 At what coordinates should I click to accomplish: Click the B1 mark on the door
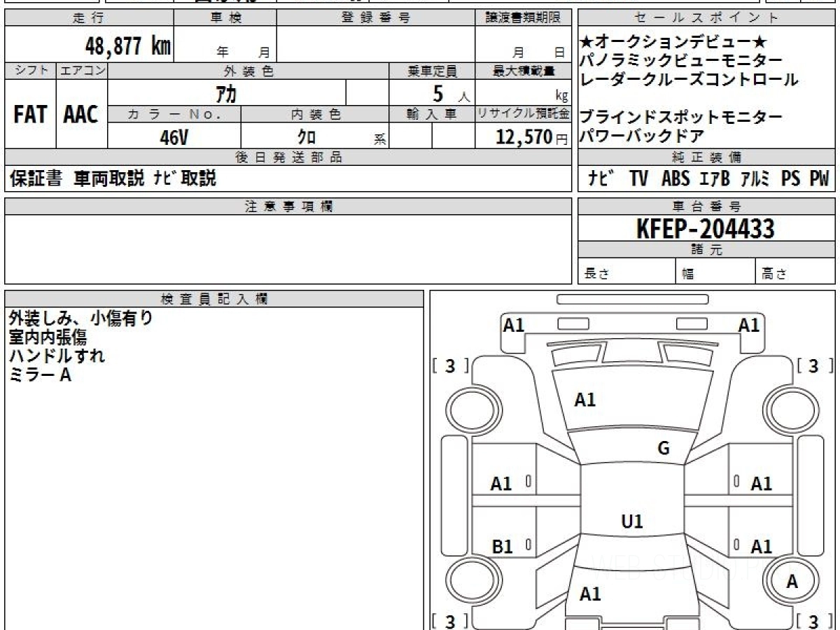[x=502, y=547]
